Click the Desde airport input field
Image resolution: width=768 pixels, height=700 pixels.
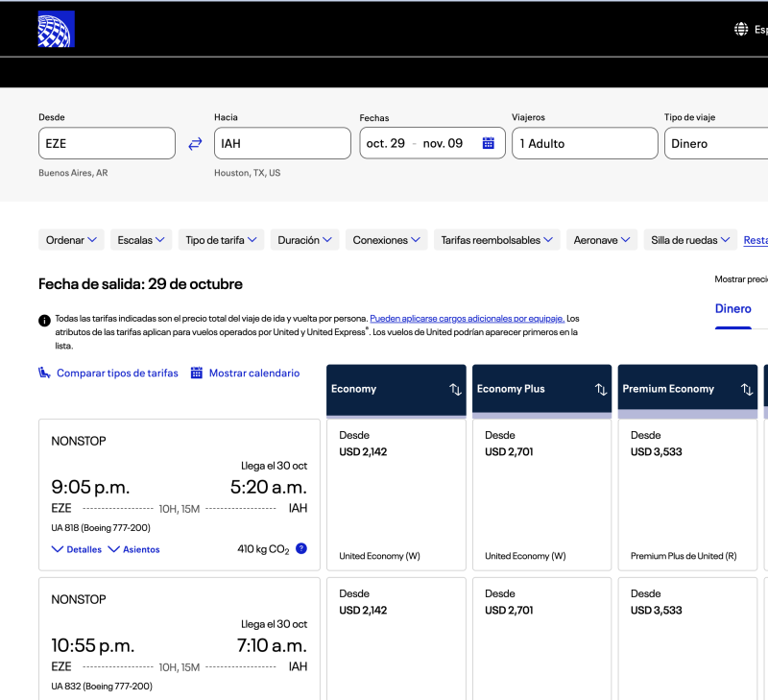click(107, 143)
